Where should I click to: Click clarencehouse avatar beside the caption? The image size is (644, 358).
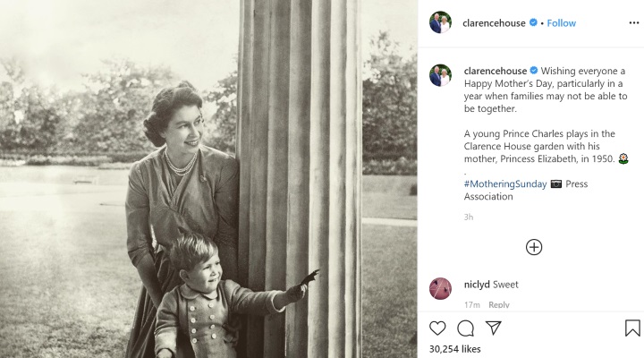point(440,75)
